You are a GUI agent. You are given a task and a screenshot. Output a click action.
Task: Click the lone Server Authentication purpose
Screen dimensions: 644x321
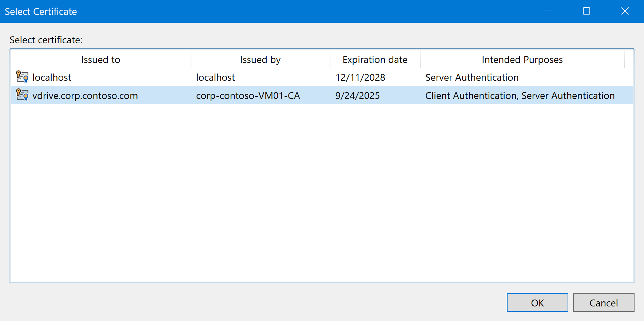point(472,78)
